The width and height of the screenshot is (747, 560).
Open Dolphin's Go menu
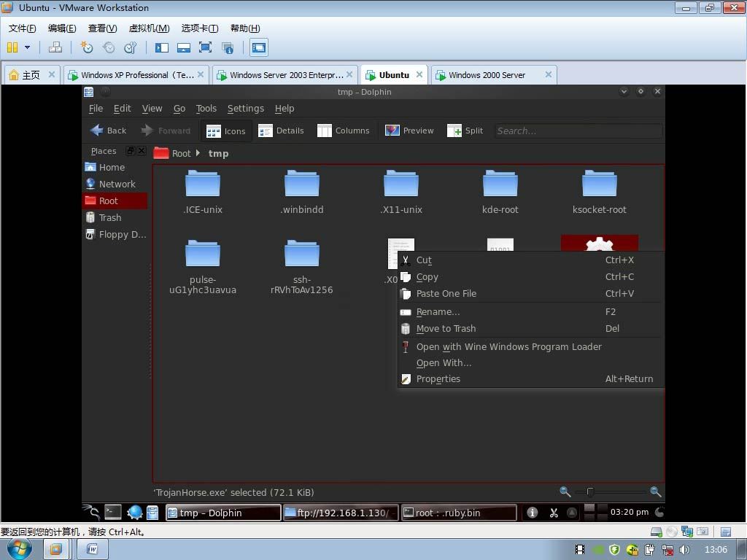click(179, 109)
